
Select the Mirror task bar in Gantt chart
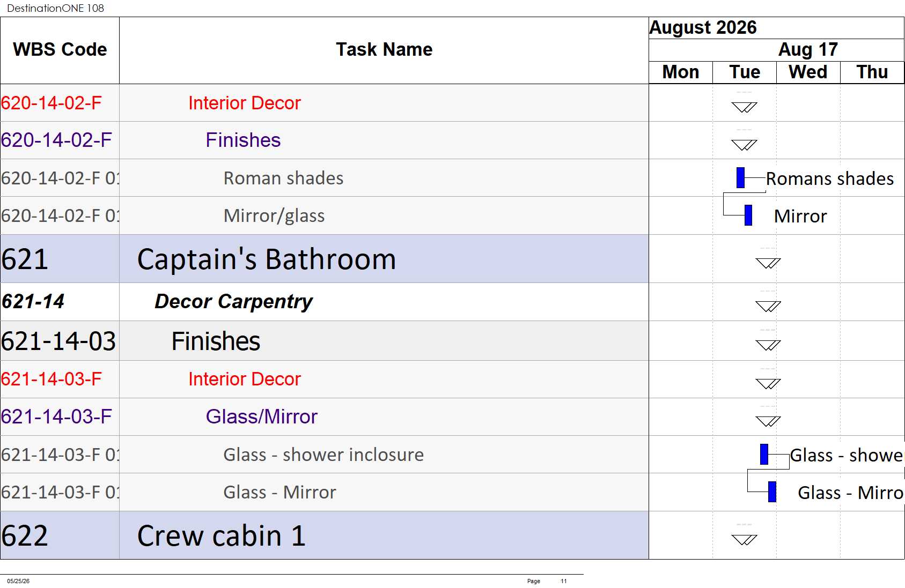pyautogui.click(x=748, y=215)
